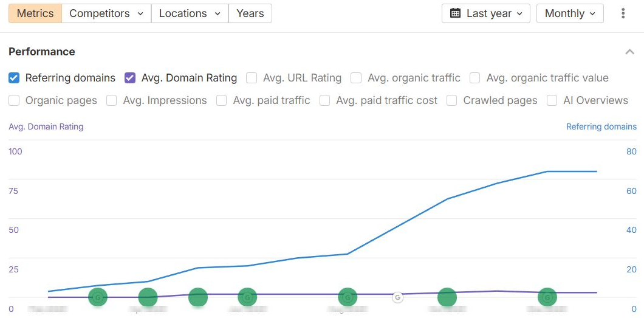Select the Years tab

pyautogui.click(x=250, y=13)
